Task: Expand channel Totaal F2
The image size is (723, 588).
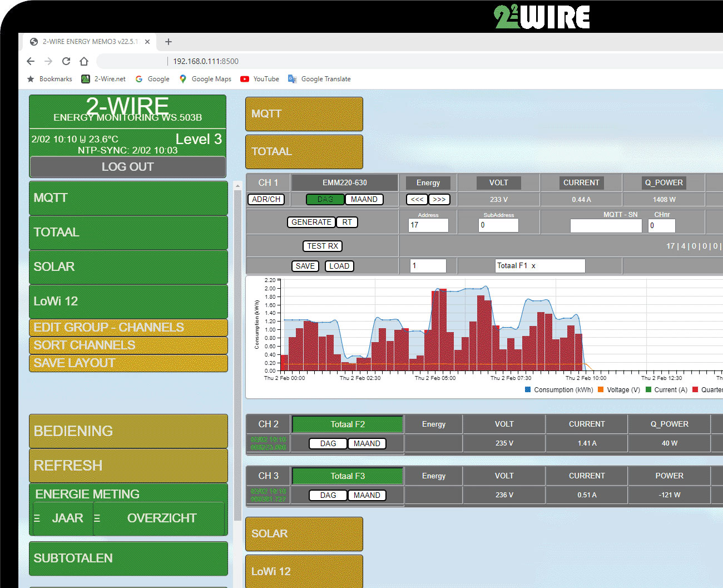Action: click(x=348, y=424)
